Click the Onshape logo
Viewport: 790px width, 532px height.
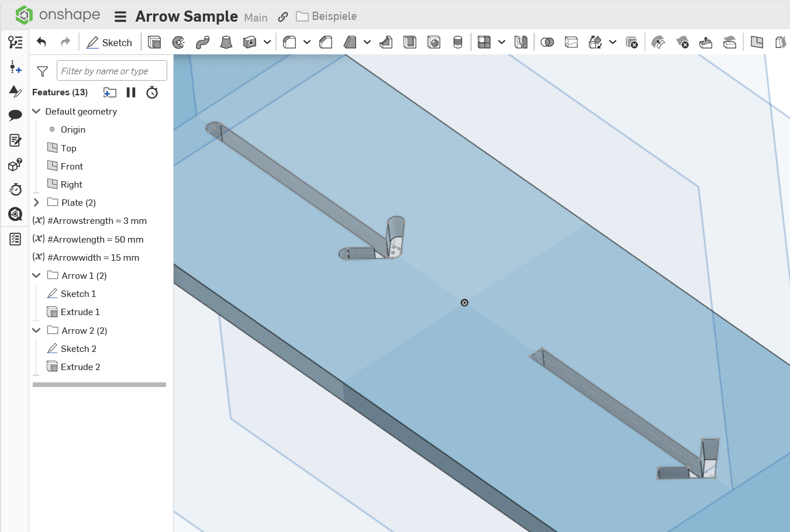coord(57,15)
